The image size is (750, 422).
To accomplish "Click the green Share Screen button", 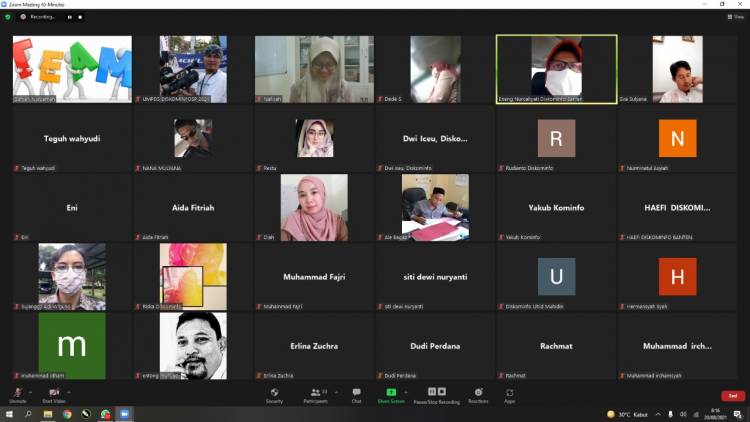I will [391, 394].
